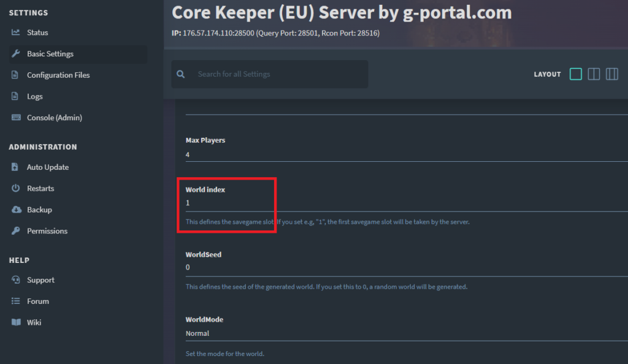This screenshot has height=364, width=628.
Task: Select the two-column layout
Action: click(594, 74)
